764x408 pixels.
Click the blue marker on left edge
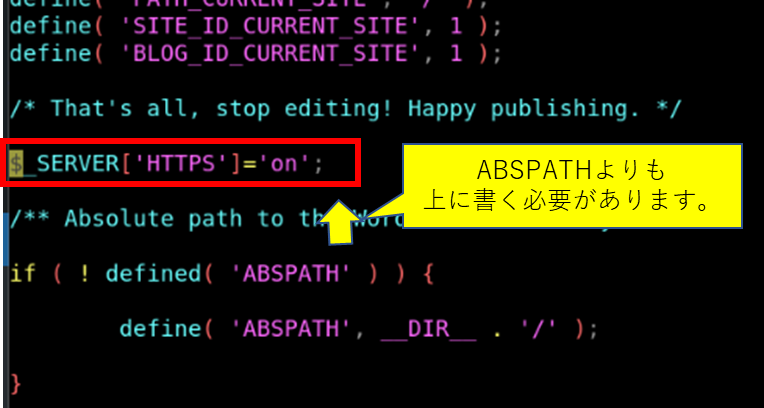click(x=5, y=238)
